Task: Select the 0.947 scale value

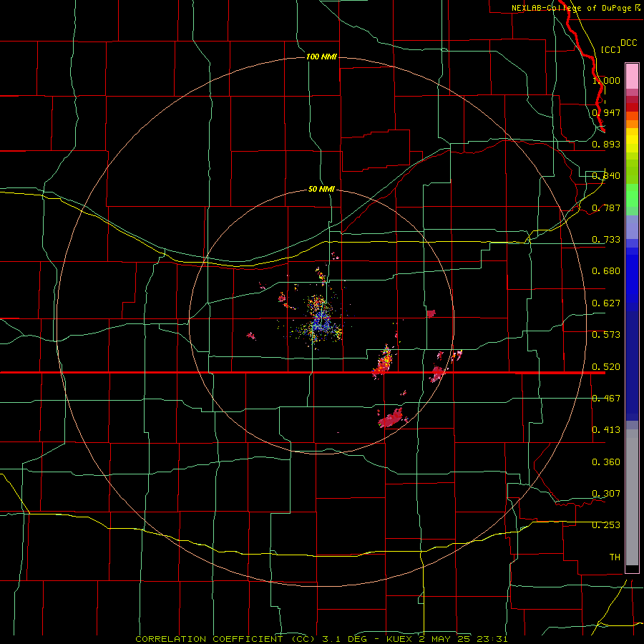Action: [606, 112]
